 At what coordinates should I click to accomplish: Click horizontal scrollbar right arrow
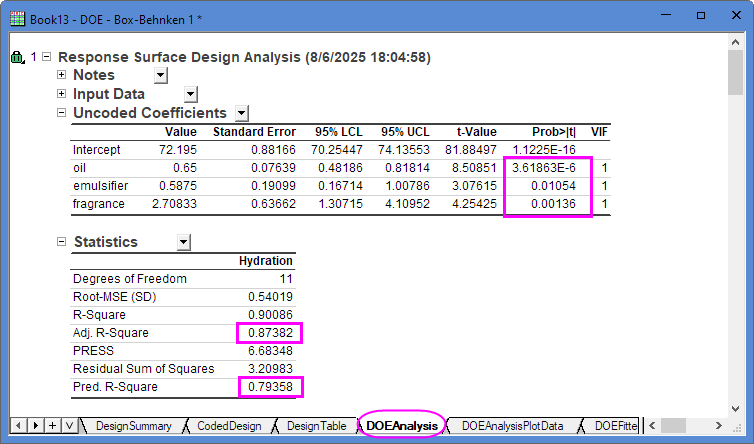(x=718, y=426)
